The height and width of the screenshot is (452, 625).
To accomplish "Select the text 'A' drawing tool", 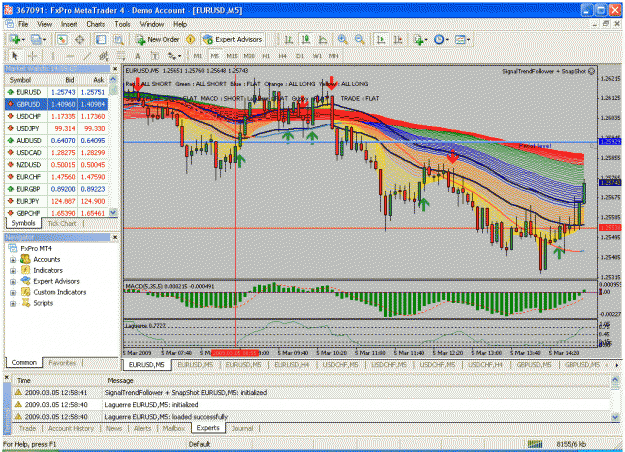I will (138, 56).
